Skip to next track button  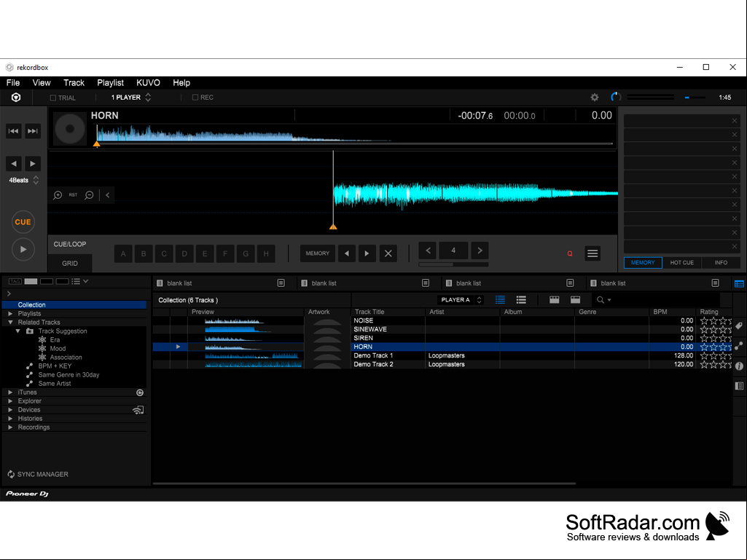pos(33,131)
